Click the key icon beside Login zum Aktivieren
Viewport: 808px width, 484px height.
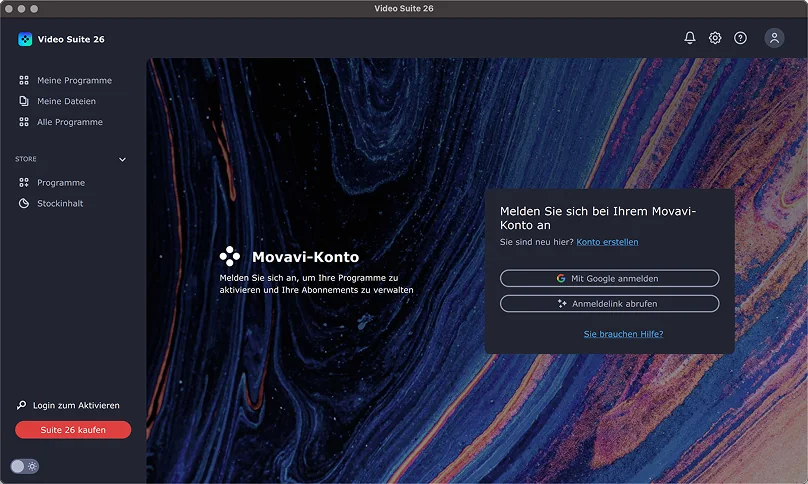click(22, 405)
